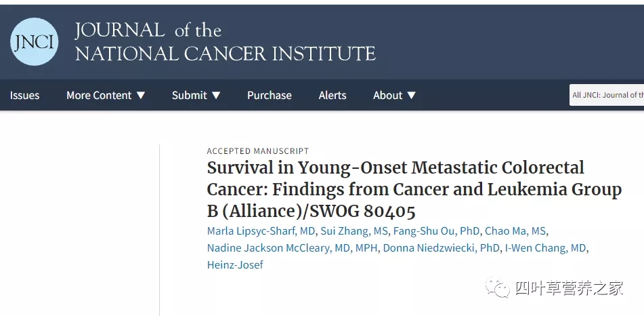Screen dimensions: 644x316
Task: Open author link Fang-Shu Ou, PhD
Action: [x=436, y=231]
